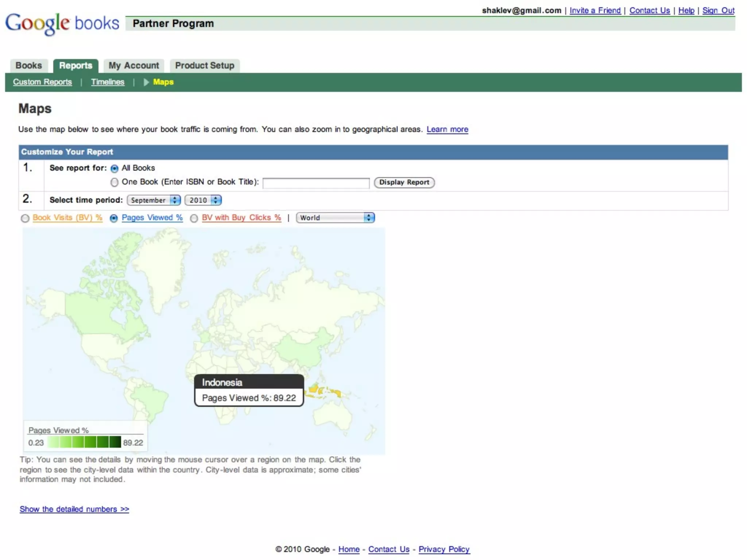747x560 pixels.
Task: Click the Google books logo
Action: tap(62, 23)
